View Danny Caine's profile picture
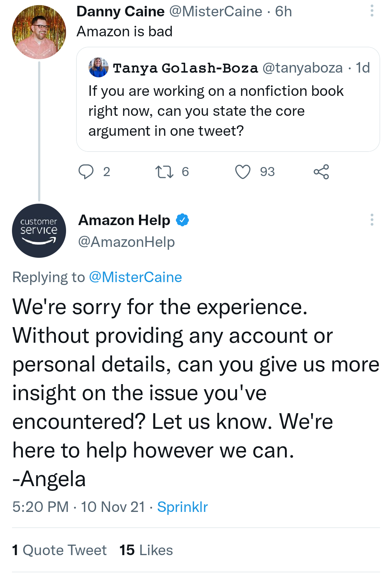This screenshot has height=578, width=392. (39, 32)
